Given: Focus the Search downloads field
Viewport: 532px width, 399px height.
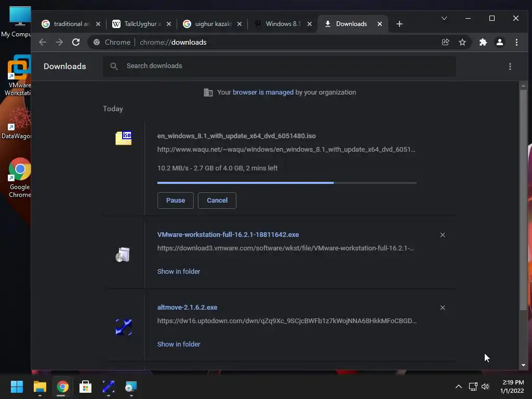Looking at the screenshot, I should click(x=280, y=66).
